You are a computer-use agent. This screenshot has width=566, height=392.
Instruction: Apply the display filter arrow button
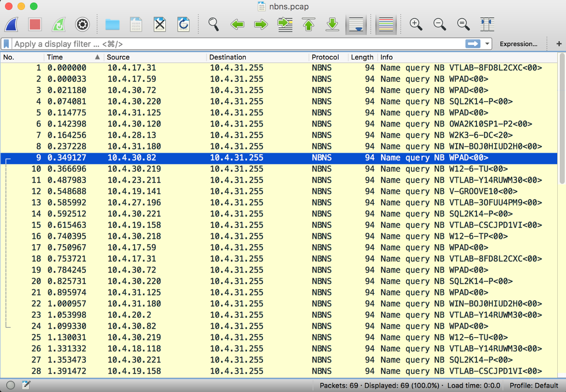[473, 44]
